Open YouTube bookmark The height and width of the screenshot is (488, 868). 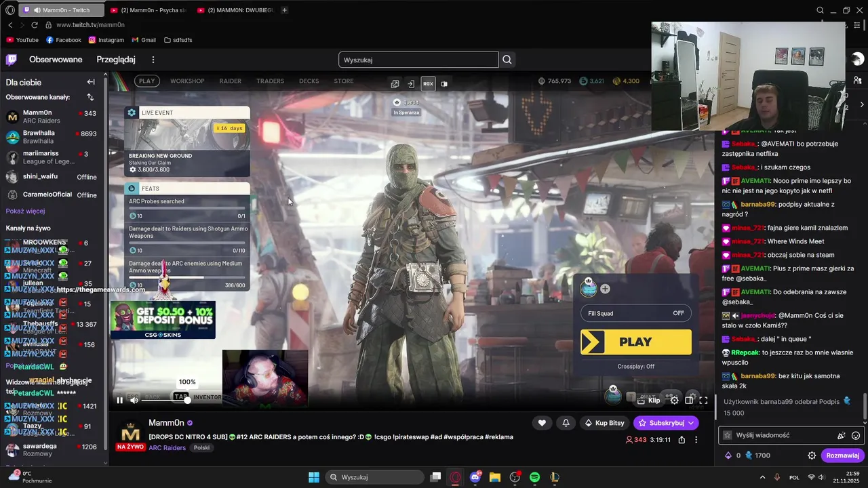[x=22, y=40]
